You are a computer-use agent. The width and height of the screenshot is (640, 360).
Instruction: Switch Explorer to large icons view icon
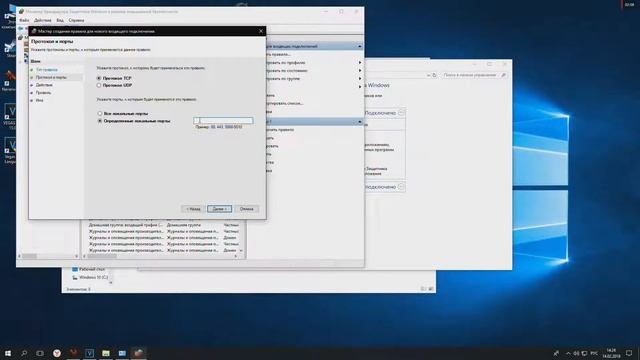click(431, 289)
